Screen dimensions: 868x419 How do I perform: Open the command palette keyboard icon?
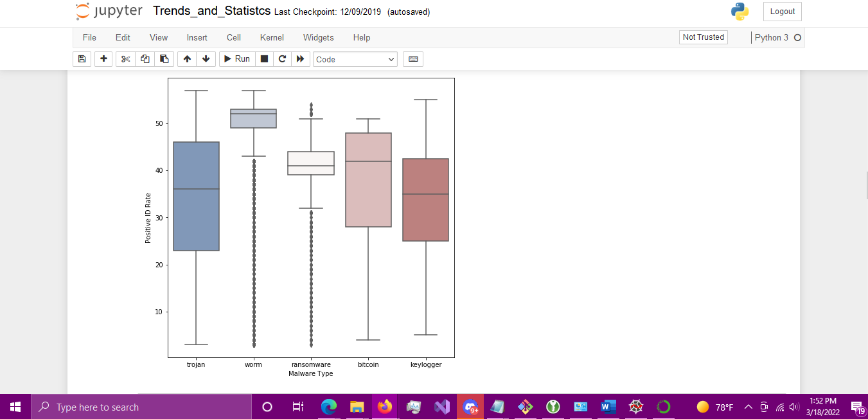413,59
